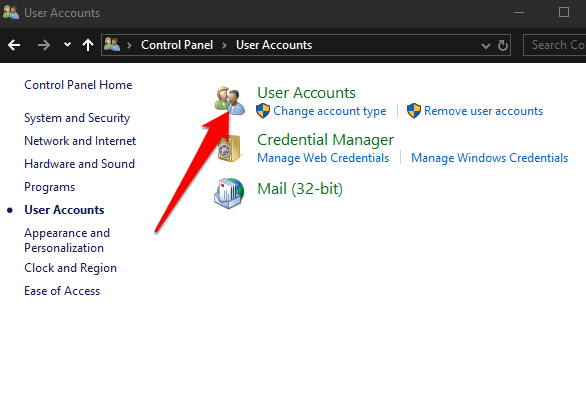This screenshot has height=416, width=586.
Task: Click shield icon beside Change account type
Action: [263, 111]
